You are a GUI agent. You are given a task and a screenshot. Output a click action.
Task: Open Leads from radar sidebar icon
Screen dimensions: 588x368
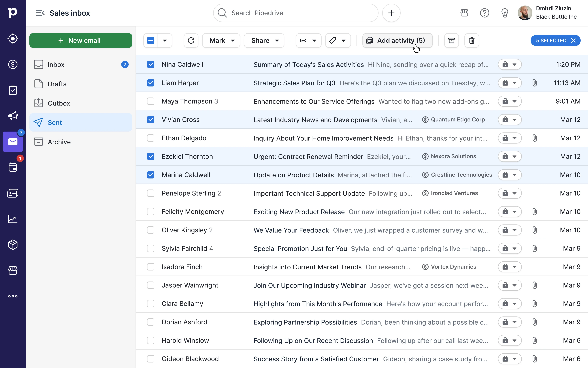(x=13, y=39)
